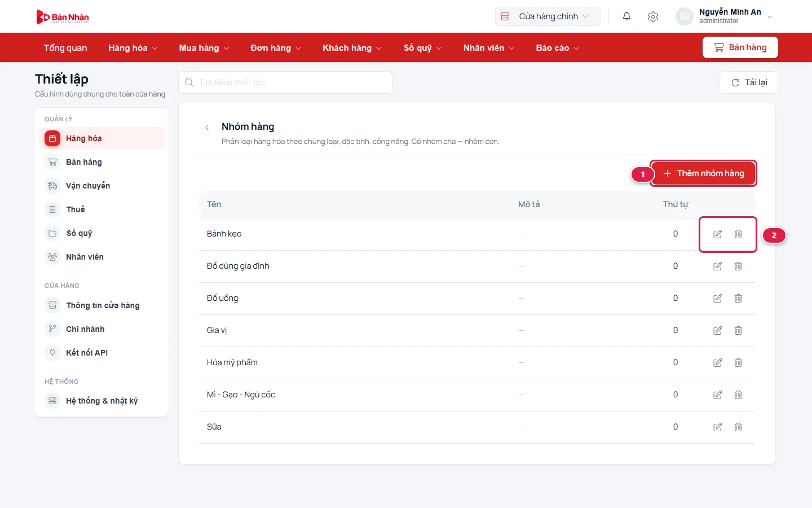Expand the Nguyễn Minh An account menu

coord(724,16)
